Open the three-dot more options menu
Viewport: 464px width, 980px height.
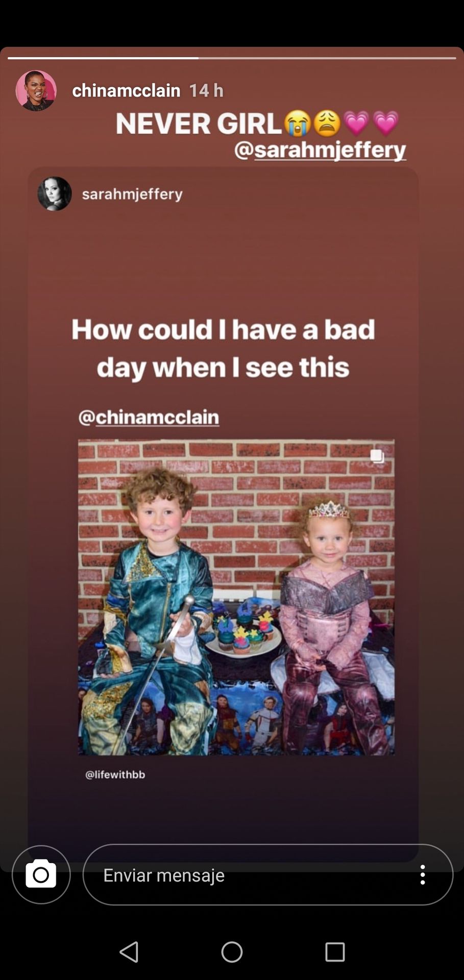[x=423, y=874]
